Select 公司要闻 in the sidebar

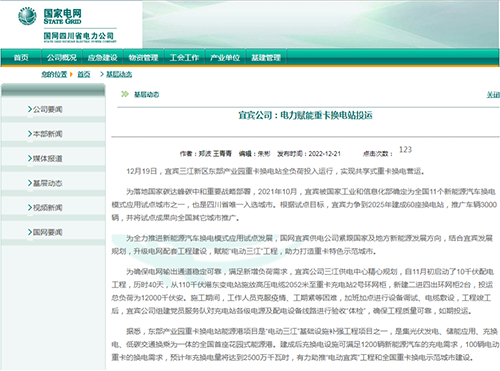(47, 109)
